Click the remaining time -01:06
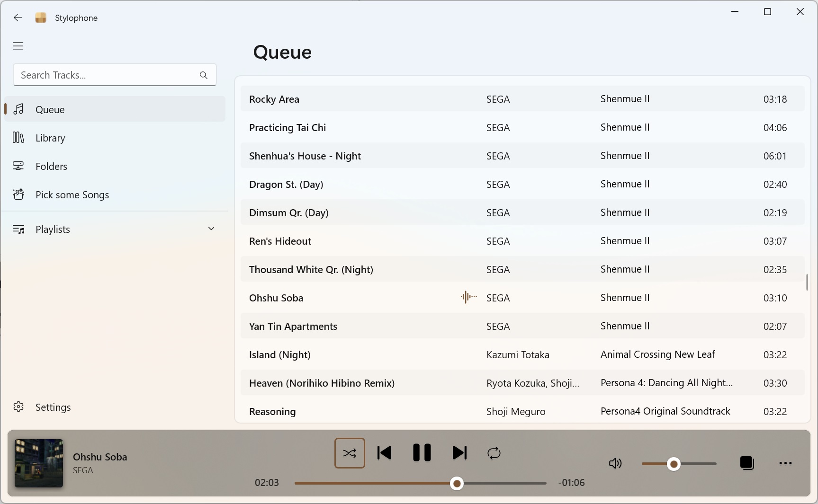 point(571,483)
